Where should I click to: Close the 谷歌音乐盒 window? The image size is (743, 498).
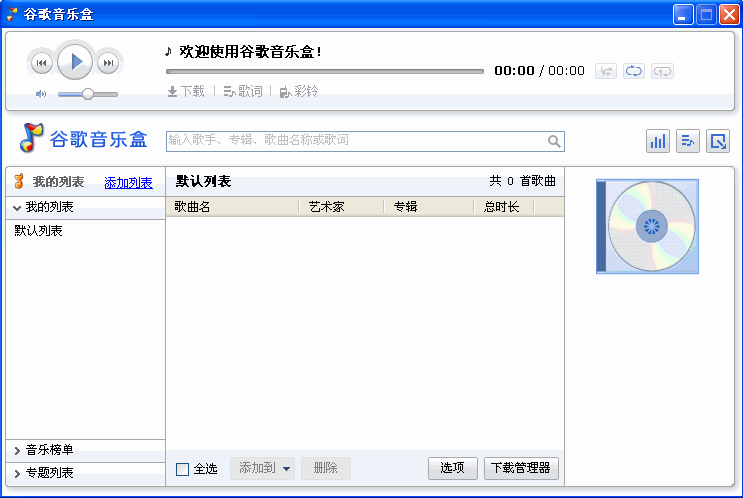tap(729, 15)
